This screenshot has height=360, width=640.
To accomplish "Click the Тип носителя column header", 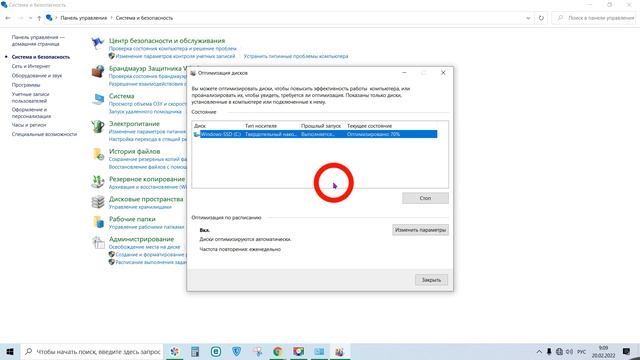I will (x=261, y=126).
